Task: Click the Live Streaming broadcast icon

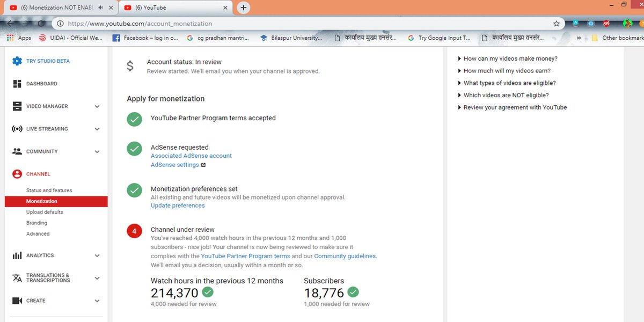Action: (17, 129)
